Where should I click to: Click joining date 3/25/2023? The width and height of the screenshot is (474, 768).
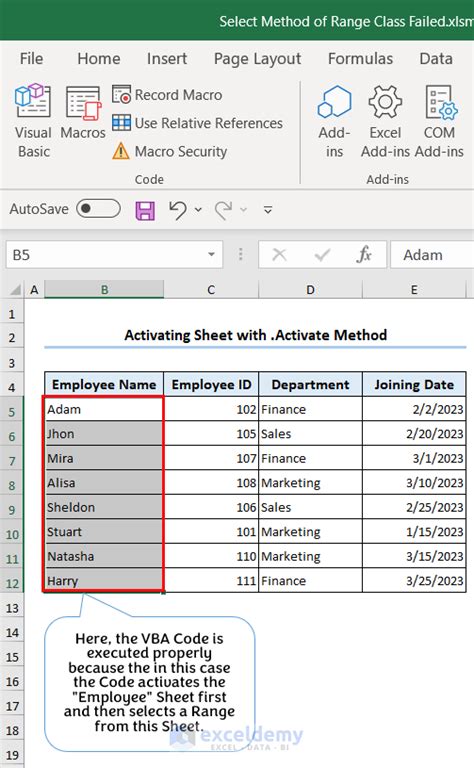(x=414, y=580)
